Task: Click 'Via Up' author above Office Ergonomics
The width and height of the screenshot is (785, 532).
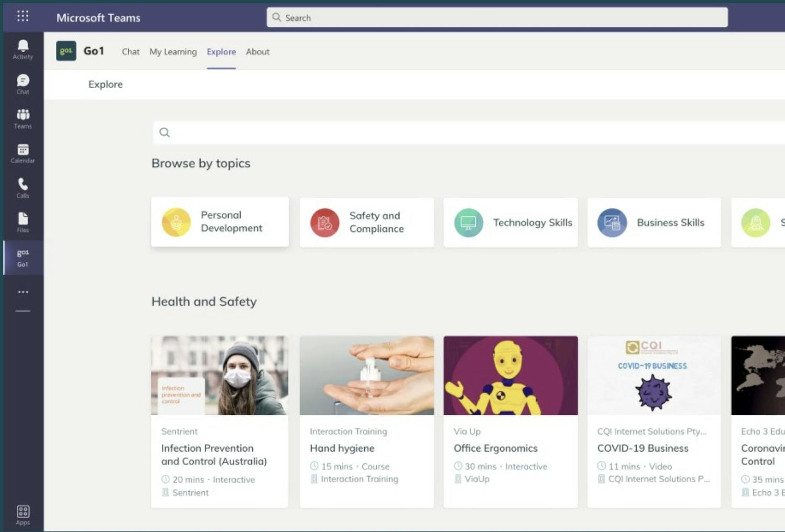Action: tap(467, 432)
